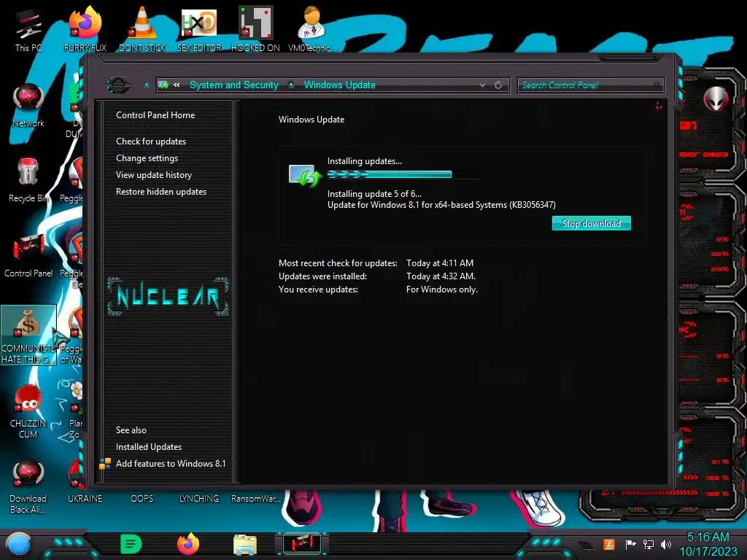
Task: Click the taskbar clock showing 5:16 AM
Action: click(x=708, y=544)
